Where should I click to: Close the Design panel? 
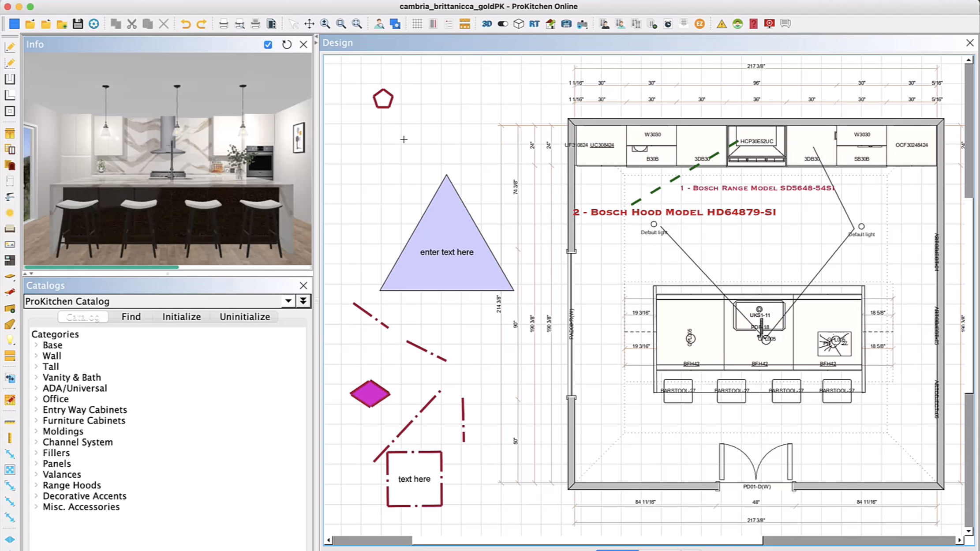970,43
